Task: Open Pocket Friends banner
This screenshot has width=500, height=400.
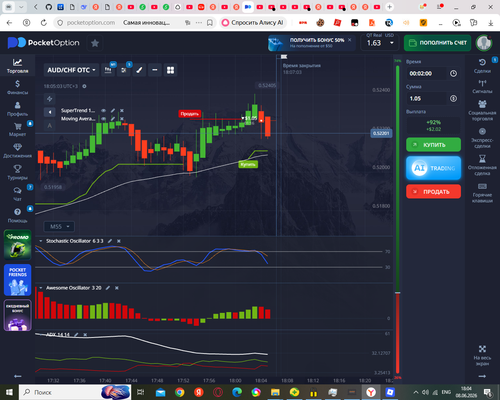Action: click(17, 280)
